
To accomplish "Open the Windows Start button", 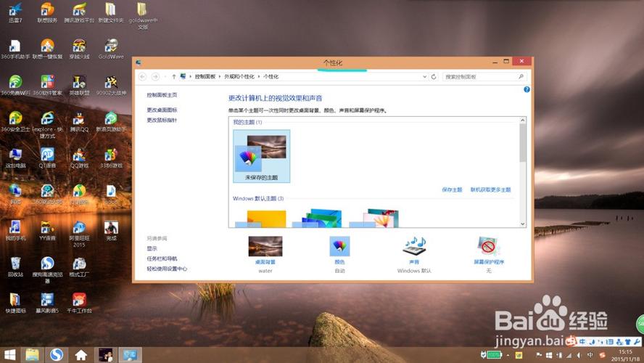I will [9, 355].
